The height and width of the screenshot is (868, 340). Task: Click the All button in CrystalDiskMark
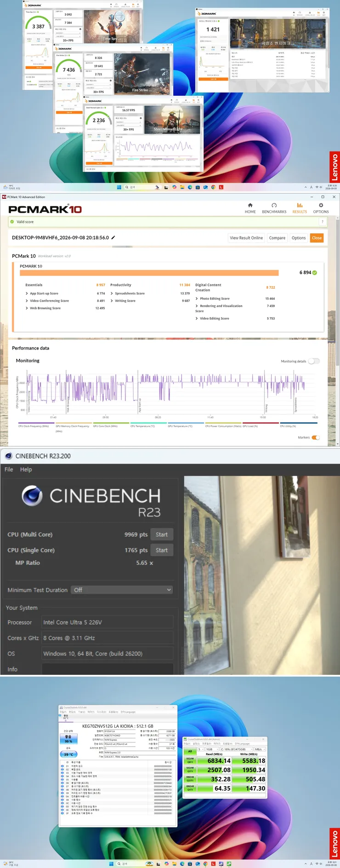(x=190, y=751)
